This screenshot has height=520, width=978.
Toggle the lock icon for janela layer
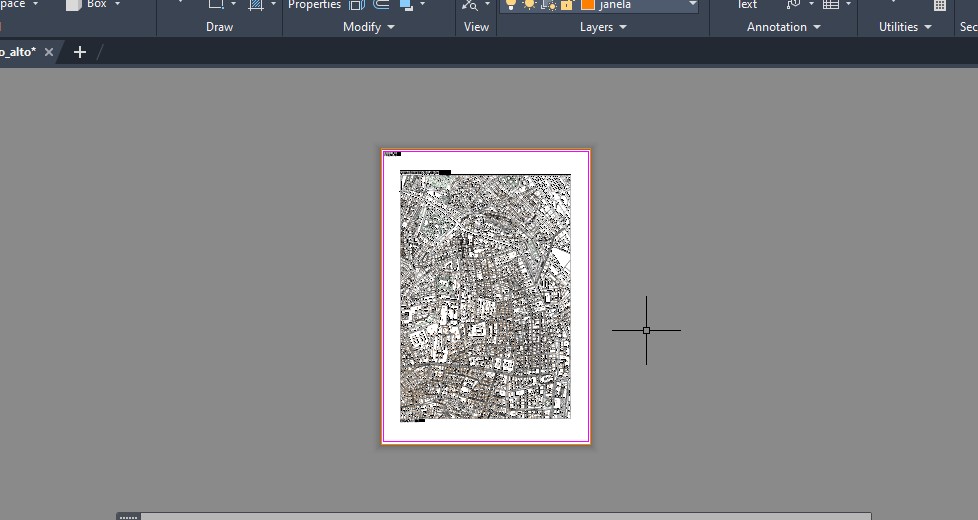point(567,5)
